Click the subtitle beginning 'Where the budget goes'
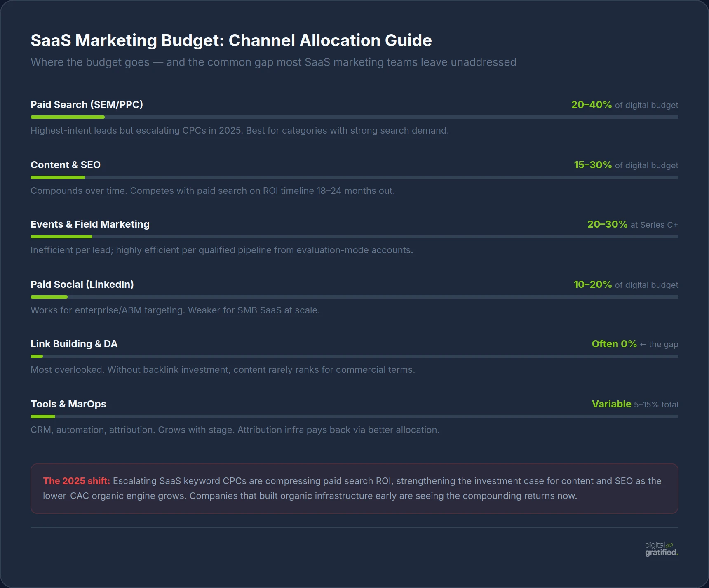The width and height of the screenshot is (709, 588). tap(273, 62)
